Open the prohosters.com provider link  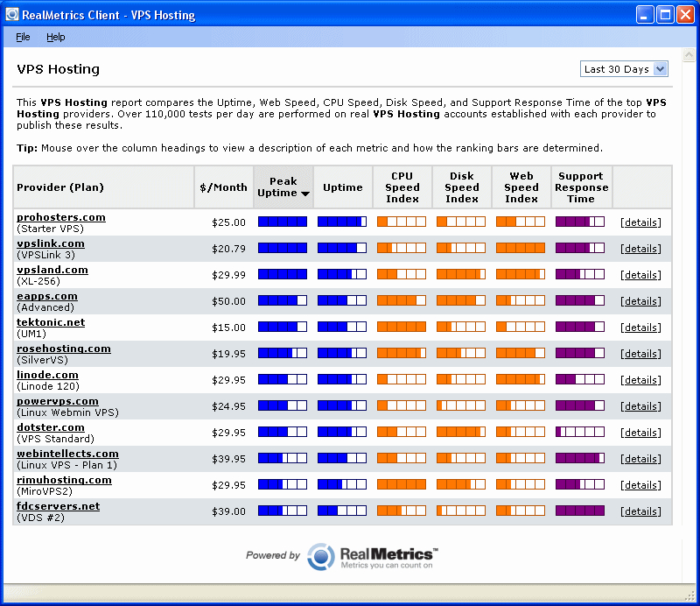pyautogui.click(x=61, y=217)
